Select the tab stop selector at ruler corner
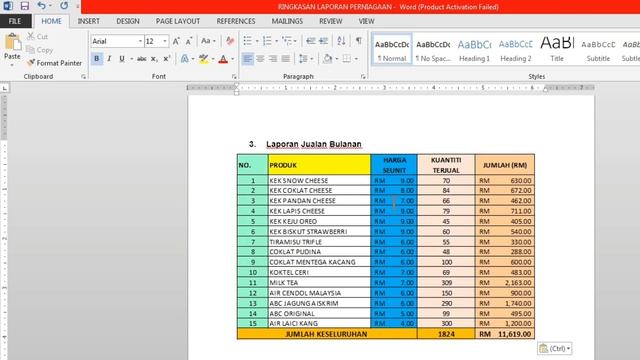Image resolution: width=640 pixels, height=360 pixels. (x=4, y=88)
